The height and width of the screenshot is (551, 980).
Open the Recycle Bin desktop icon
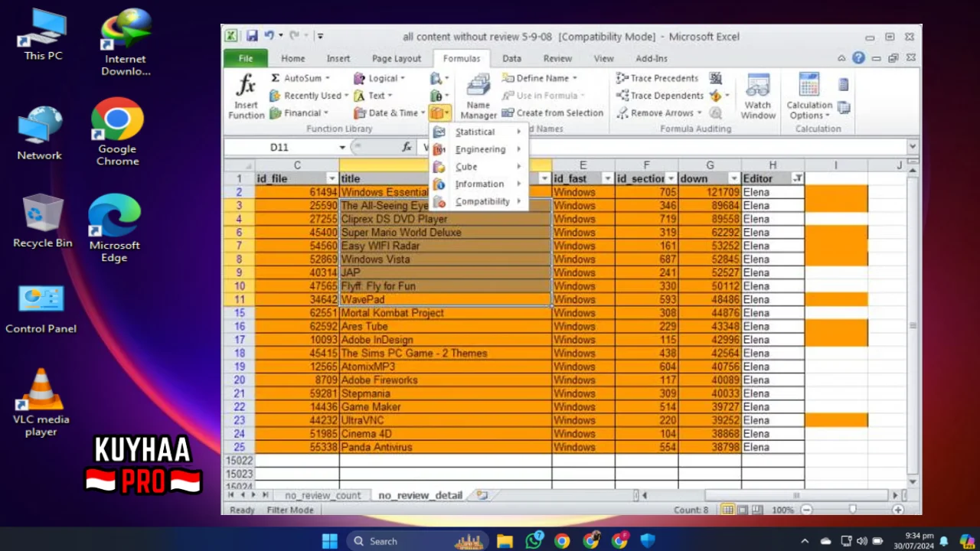pos(43,220)
